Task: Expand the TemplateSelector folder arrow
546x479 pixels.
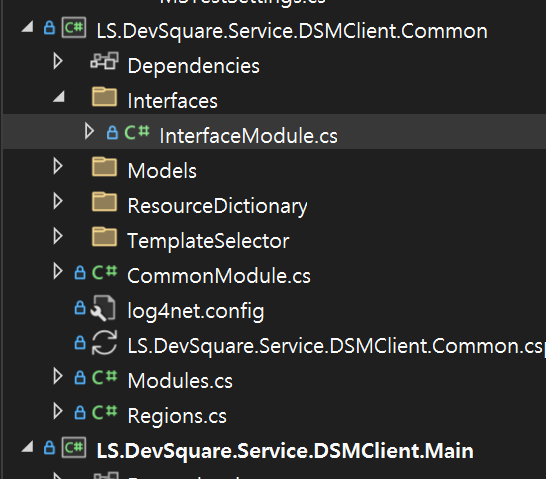Action: (x=58, y=236)
